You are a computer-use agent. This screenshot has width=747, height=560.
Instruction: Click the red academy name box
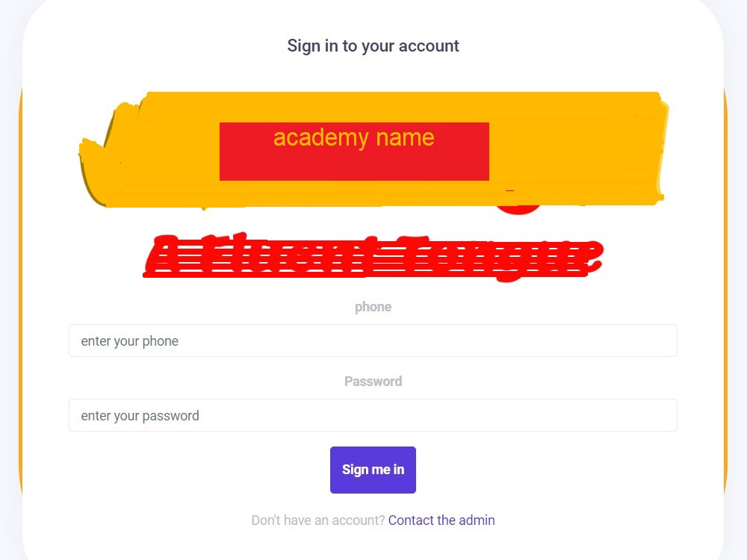(x=354, y=152)
